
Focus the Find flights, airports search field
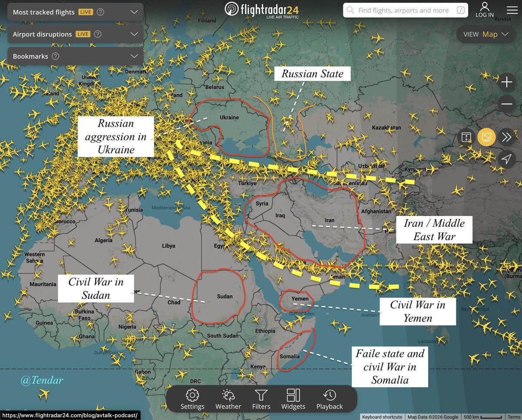click(x=405, y=10)
